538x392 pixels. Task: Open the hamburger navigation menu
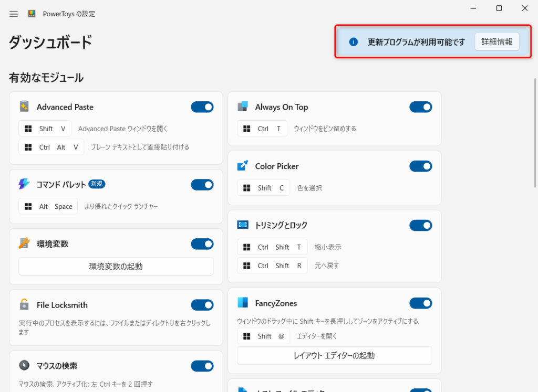point(13,14)
